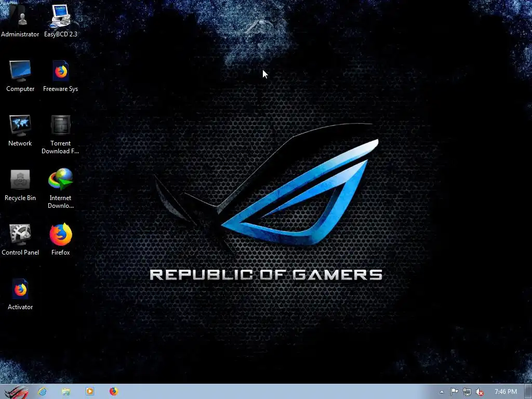Open the Activator desktop shortcut
The height and width of the screenshot is (399, 532).
click(20, 294)
